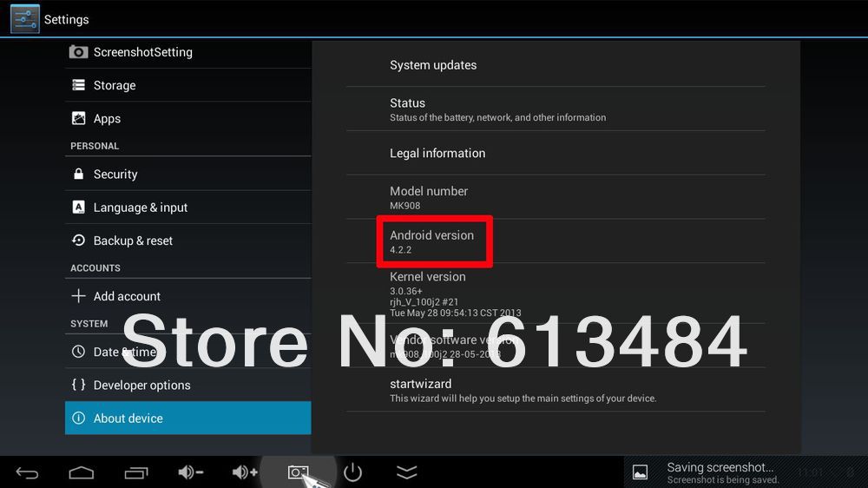868x488 pixels.
Task: Open System updates
Action: tap(556, 65)
